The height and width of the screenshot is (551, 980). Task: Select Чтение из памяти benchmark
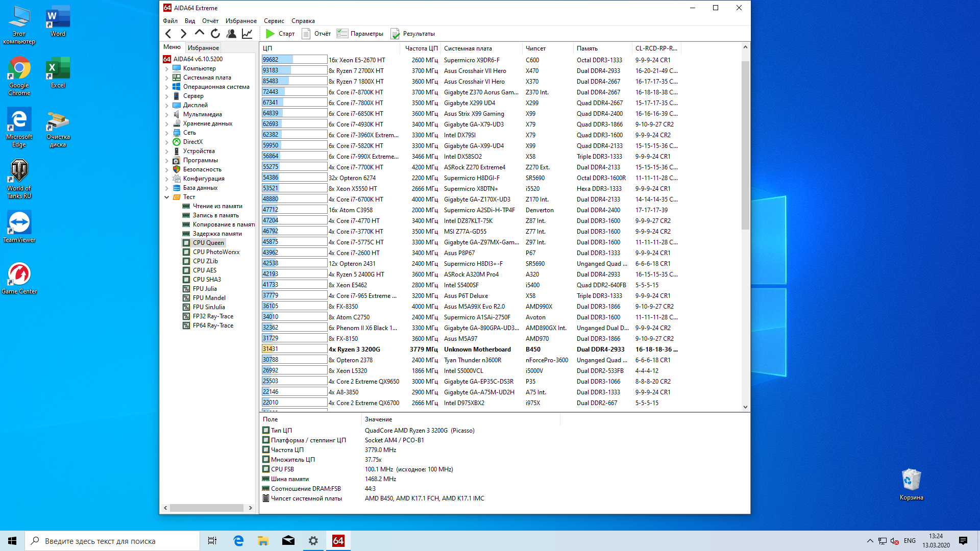(x=217, y=206)
